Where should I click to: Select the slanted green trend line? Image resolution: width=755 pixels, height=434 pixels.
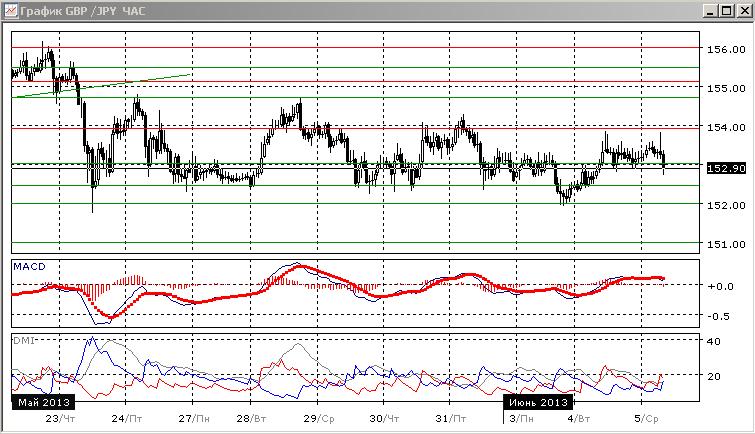[102, 86]
